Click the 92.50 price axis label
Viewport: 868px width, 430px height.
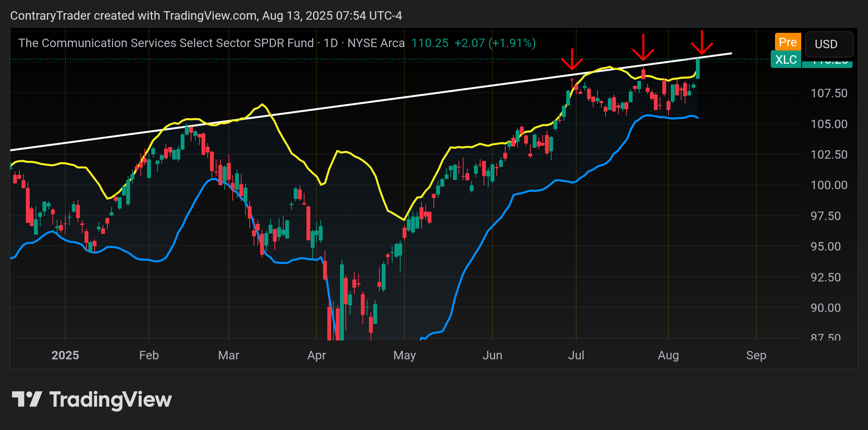click(826, 277)
